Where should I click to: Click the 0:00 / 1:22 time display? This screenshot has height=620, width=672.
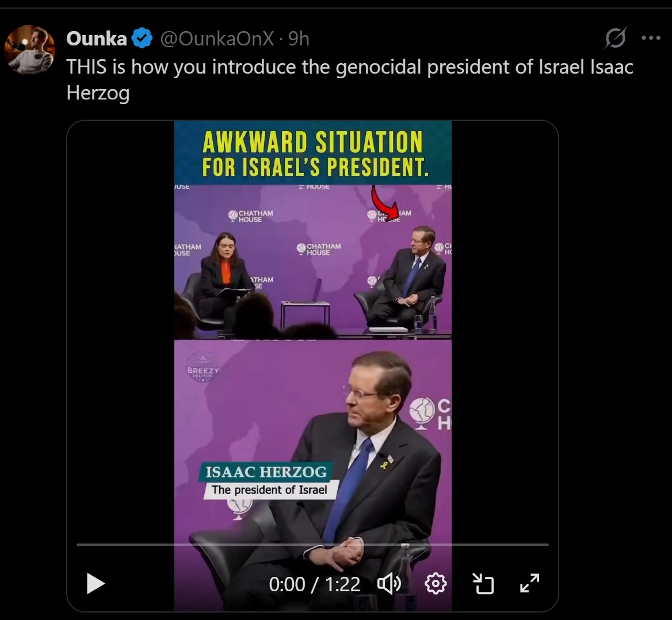[315, 584]
